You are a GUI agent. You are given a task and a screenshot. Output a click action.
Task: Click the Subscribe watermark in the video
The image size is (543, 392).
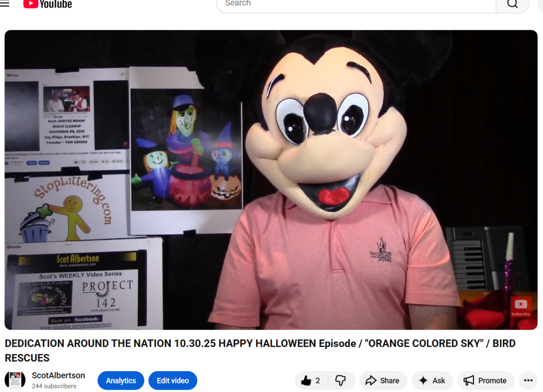pos(520,307)
